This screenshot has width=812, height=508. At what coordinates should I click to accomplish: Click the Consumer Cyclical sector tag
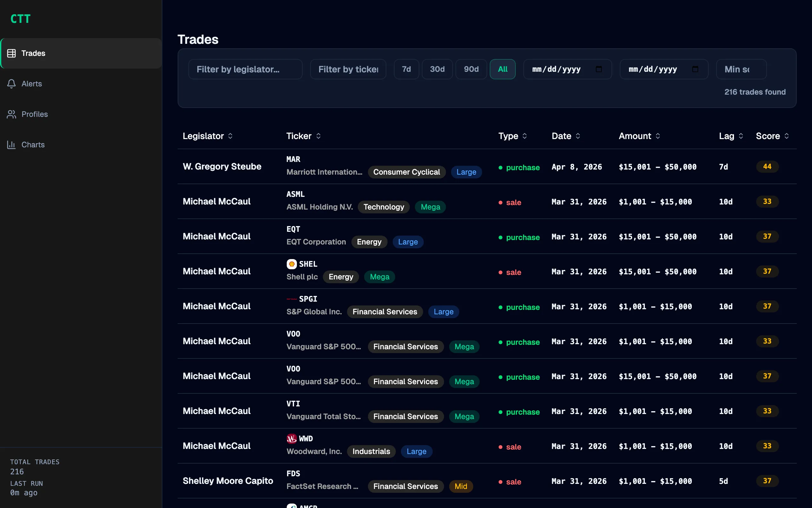[406, 172]
